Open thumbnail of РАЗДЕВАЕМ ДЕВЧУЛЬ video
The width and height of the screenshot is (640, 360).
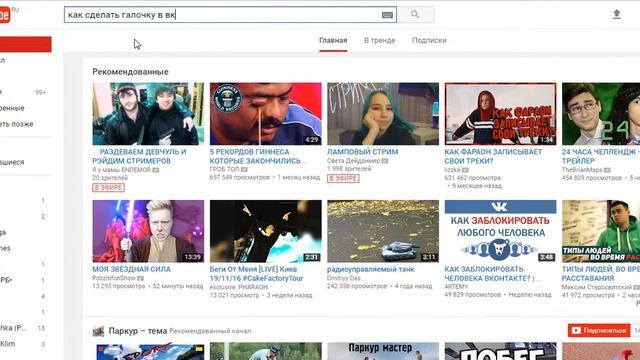148,114
